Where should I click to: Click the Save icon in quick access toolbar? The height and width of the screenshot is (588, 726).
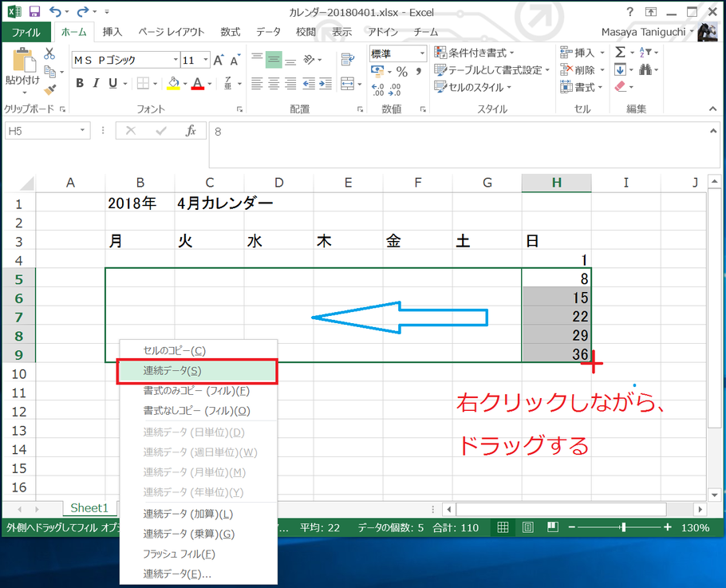pyautogui.click(x=34, y=12)
